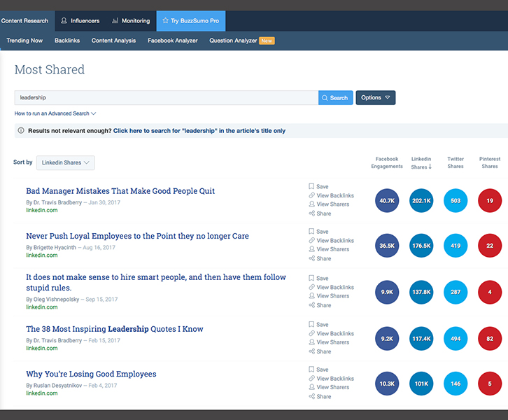508x420 pixels.
Task: Click Save bookmark icon for hire smart people article
Action: [x=311, y=278]
